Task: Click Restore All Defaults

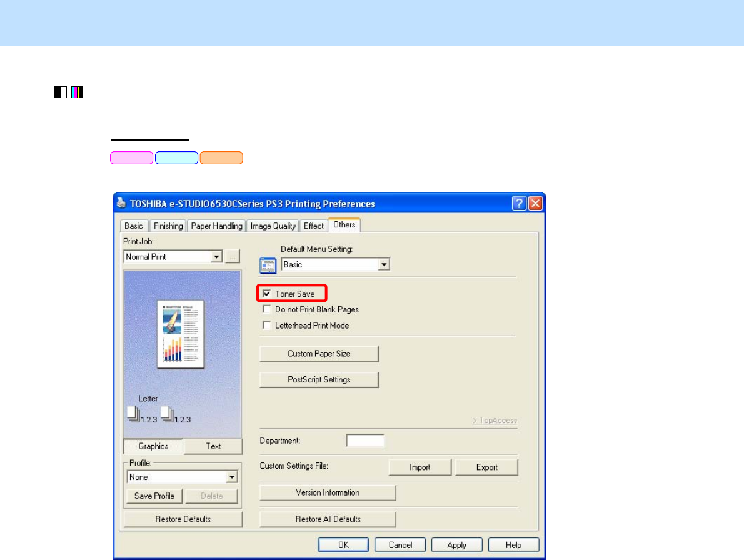Action: point(328,519)
